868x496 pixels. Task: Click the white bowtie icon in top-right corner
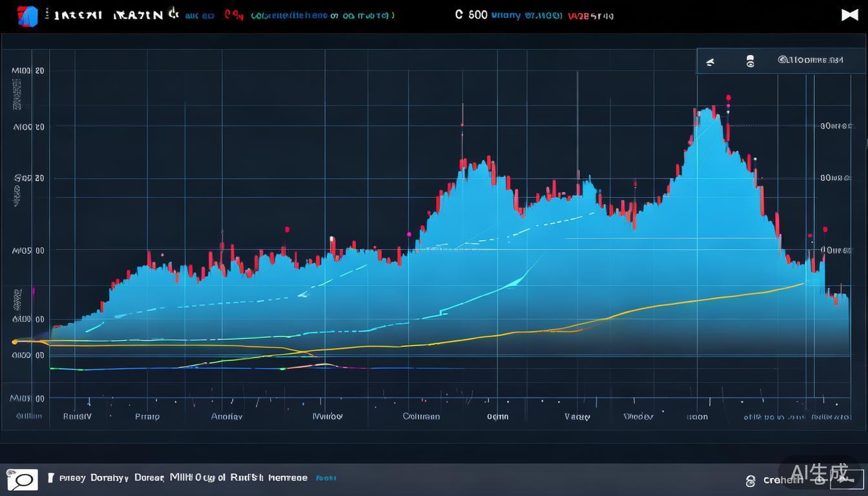850,15
